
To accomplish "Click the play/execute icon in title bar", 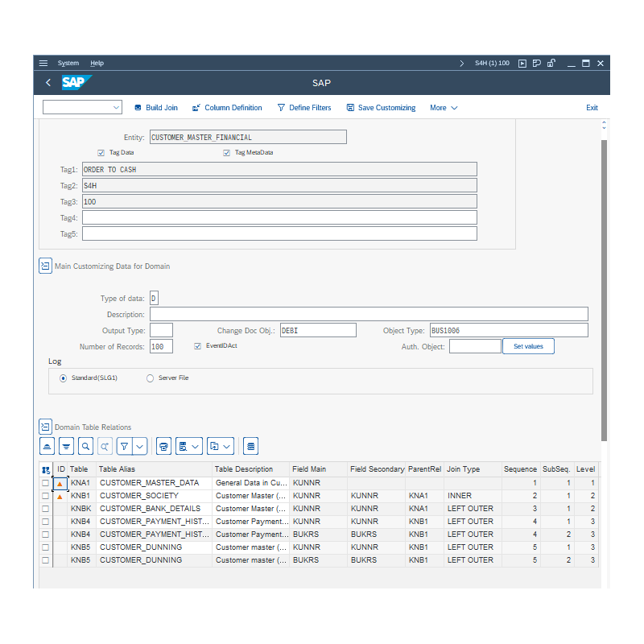I will click(x=522, y=64).
